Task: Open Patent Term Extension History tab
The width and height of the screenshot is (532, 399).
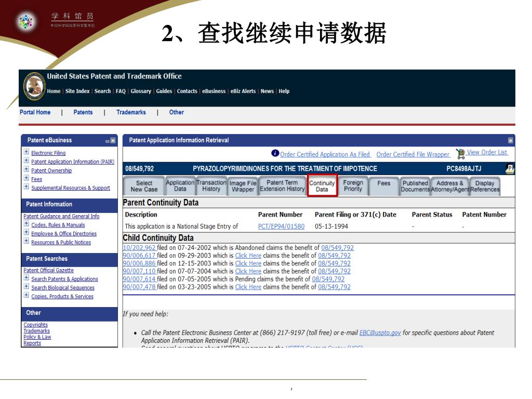Action: click(x=282, y=186)
